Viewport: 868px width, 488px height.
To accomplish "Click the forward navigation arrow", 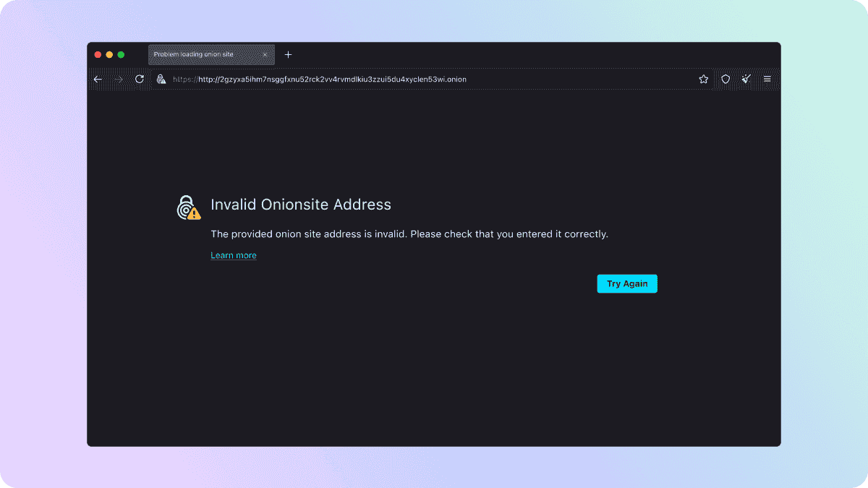I will click(x=119, y=80).
